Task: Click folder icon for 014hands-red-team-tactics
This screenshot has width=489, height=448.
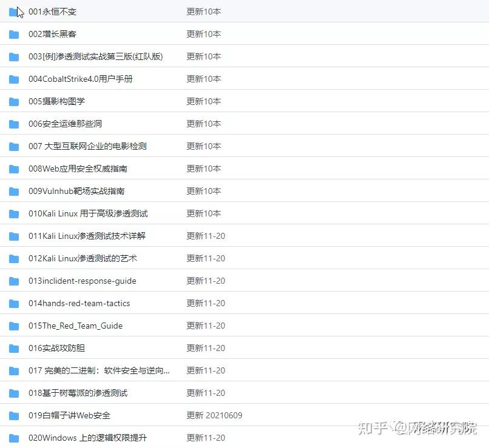Action: point(14,304)
